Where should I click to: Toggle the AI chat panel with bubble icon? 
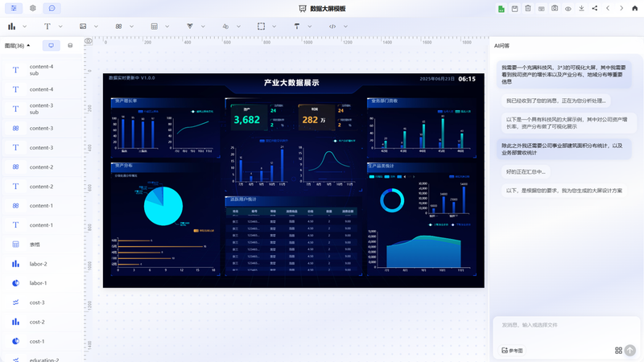[52, 8]
